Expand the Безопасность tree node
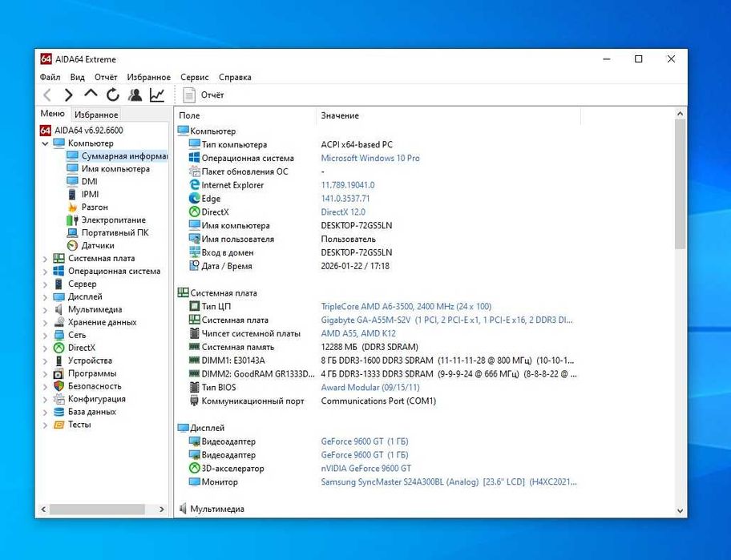 [45, 387]
